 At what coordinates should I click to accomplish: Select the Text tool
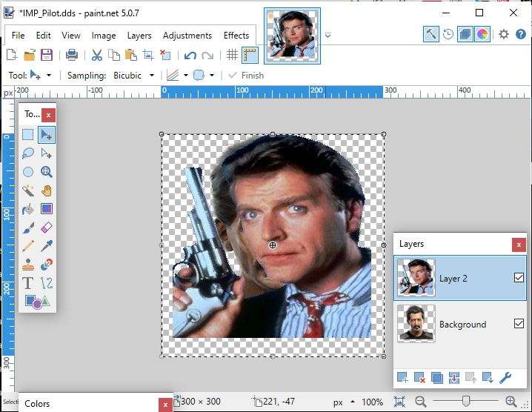(28, 283)
